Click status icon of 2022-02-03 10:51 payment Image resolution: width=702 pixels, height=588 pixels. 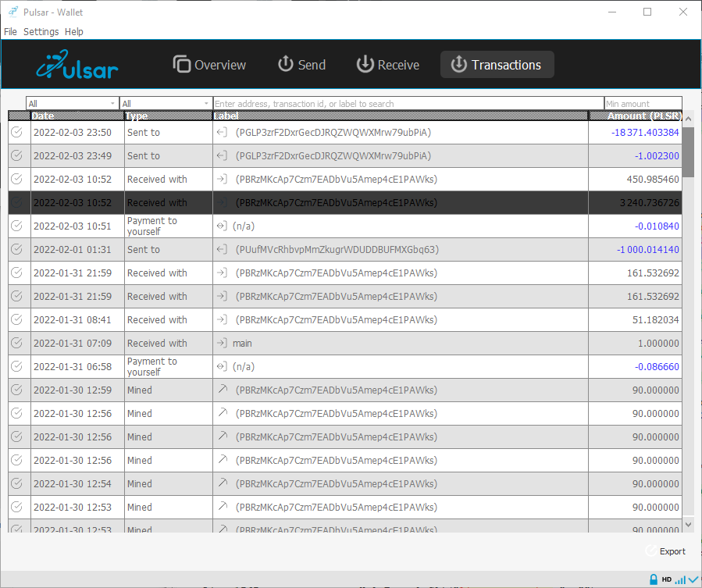tap(16, 226)
